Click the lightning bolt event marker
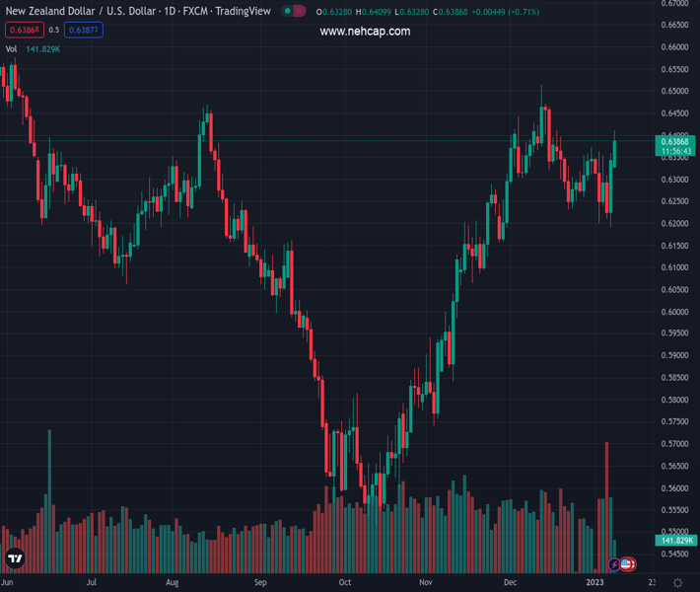This screenshot has width=700, height=592. coord(614,564)
